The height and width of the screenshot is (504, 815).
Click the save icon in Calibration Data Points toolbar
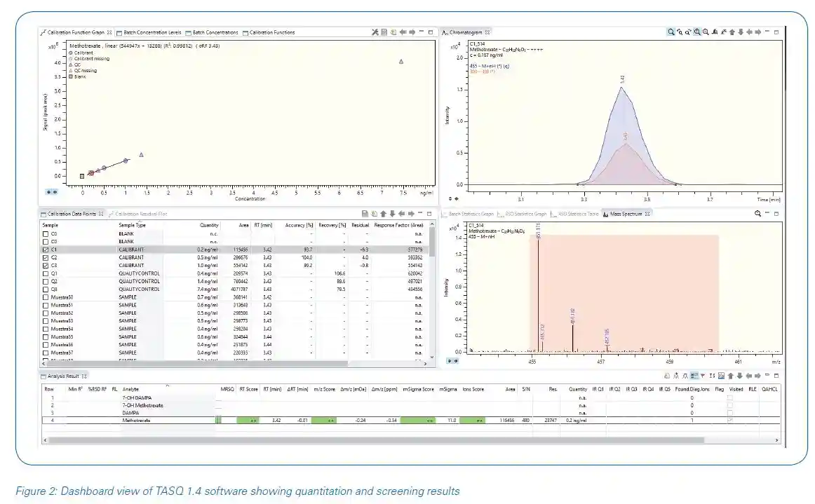pyautogui.click(x=365, y=214)
